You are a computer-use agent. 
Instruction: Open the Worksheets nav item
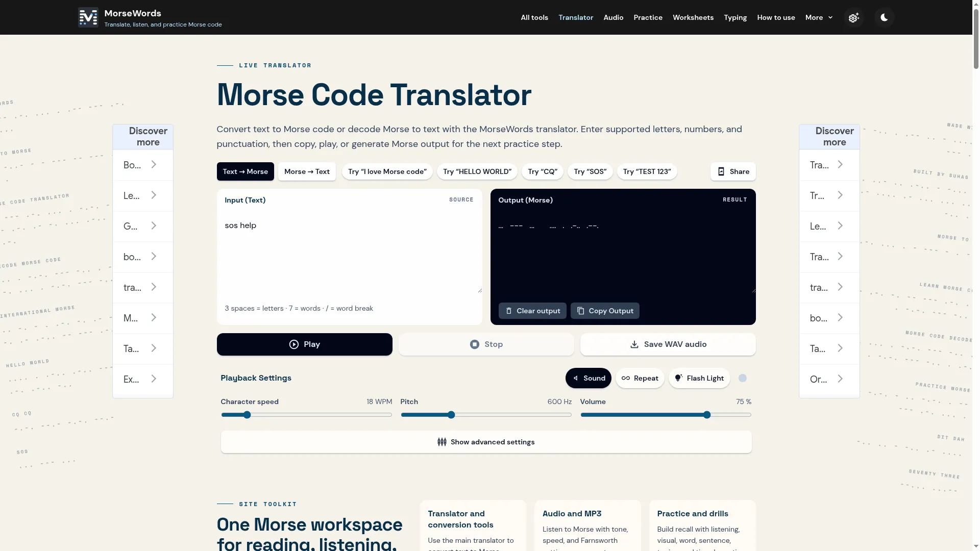693,17
